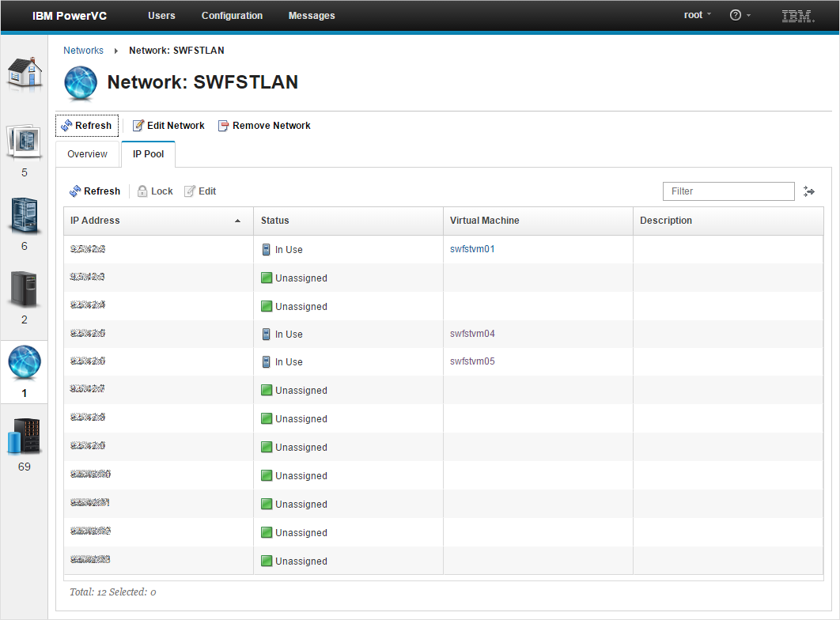Open the Users menu
This screenshot has width=840, height=620.
point(161,16)
